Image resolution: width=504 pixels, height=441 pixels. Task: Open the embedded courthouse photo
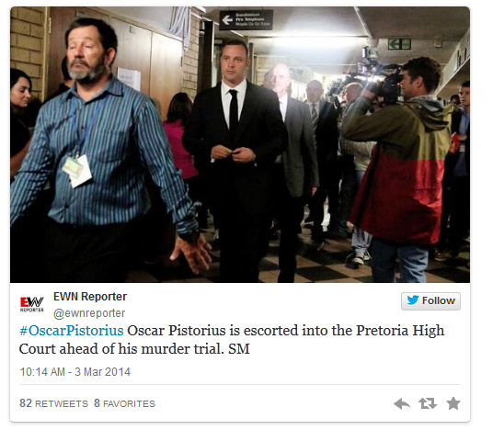click(x=240, y=144)
